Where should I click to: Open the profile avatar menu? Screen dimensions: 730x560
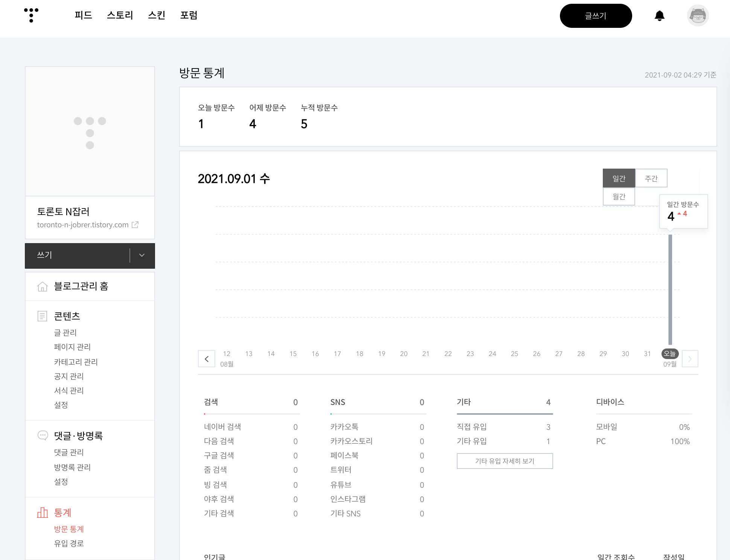698,16
